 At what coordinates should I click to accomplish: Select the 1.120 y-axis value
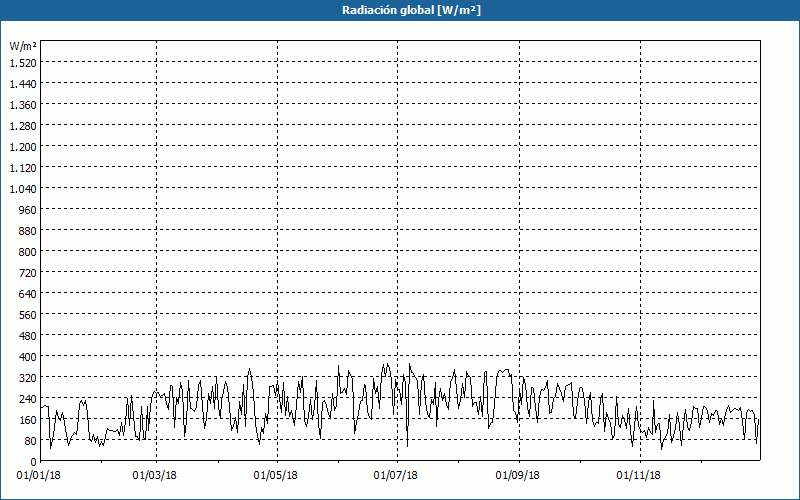(23, 168)
